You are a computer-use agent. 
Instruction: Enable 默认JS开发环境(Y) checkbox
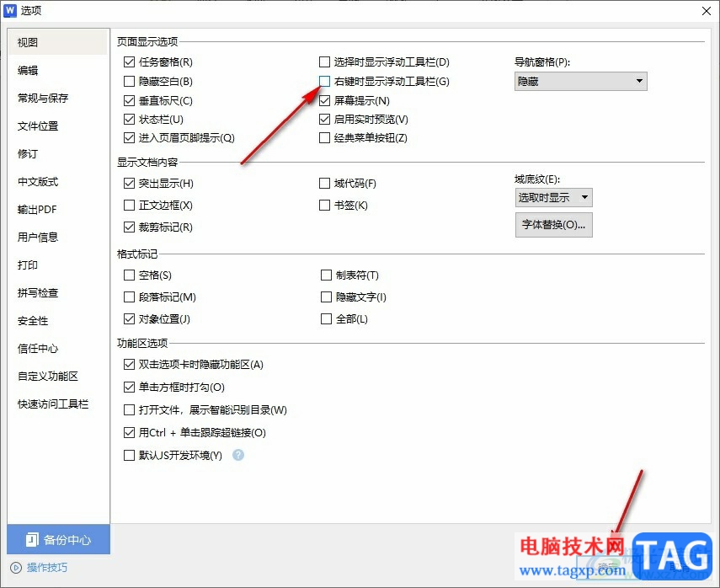(129, 455)
